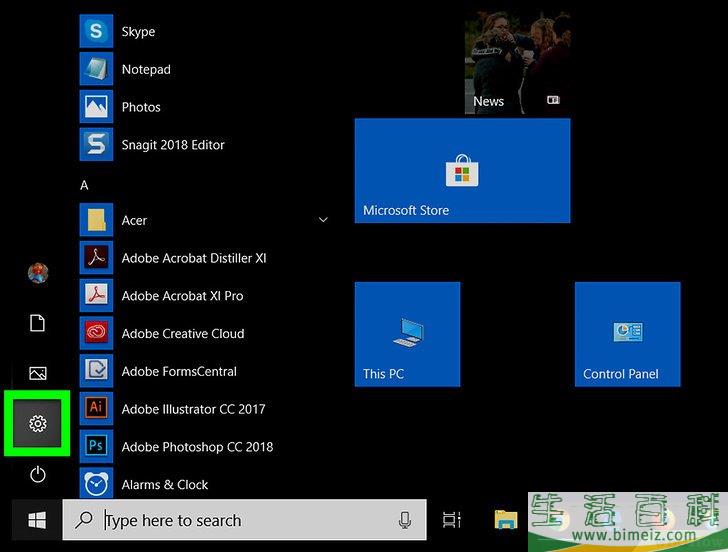Launch Adobe Illustrator CC 2017 icon

pyautogui.click(x=96, y=409)
